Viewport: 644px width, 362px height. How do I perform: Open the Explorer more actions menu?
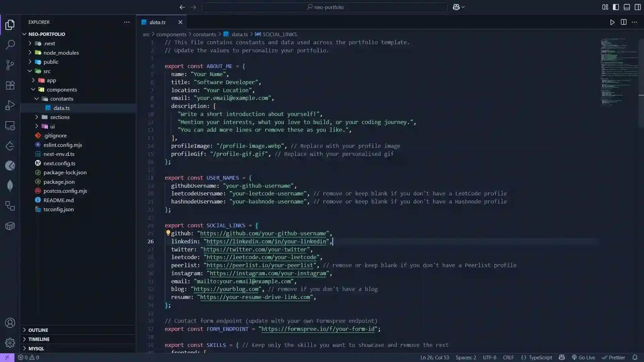[x=127, y=22]
